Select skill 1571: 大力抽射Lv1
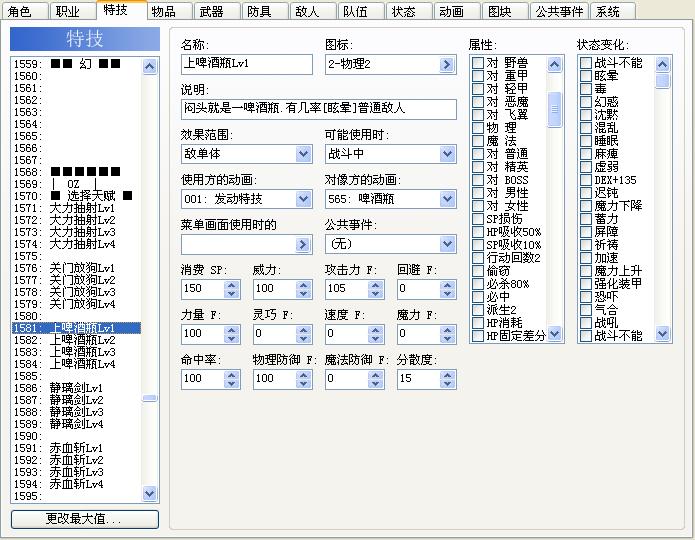This screenshot has height=540, width=695. 76,208
